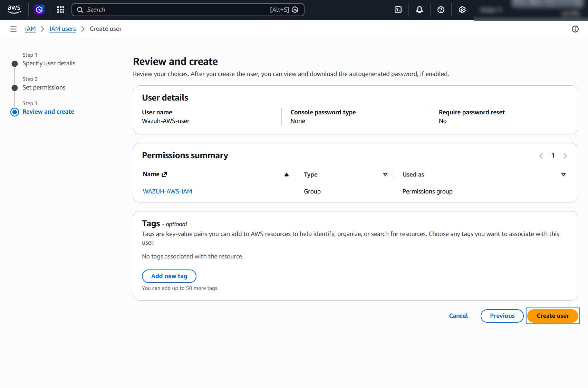
Task: Open the info panel icon
Action: point(575,29)
